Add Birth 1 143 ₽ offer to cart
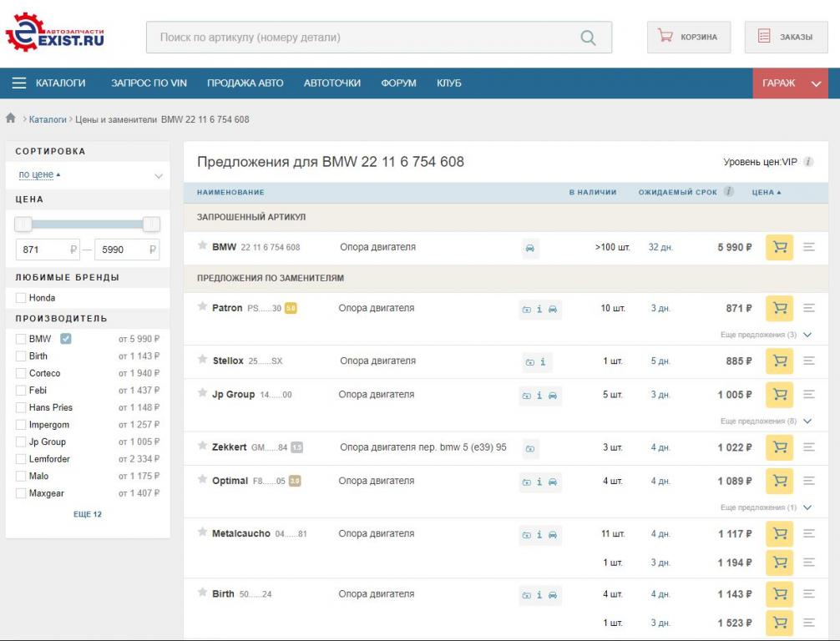This screenshot has height=641, width=840. pos(779,594)
